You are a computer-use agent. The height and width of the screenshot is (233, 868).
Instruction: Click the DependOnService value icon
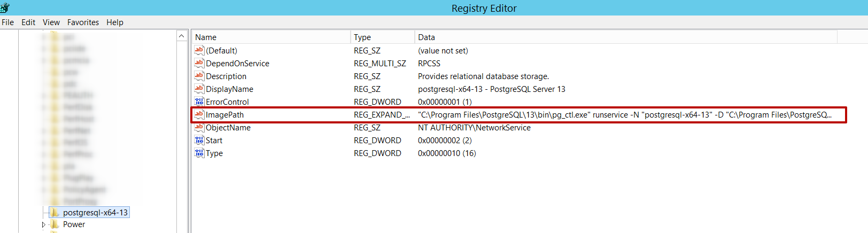[x=199, y=63]
